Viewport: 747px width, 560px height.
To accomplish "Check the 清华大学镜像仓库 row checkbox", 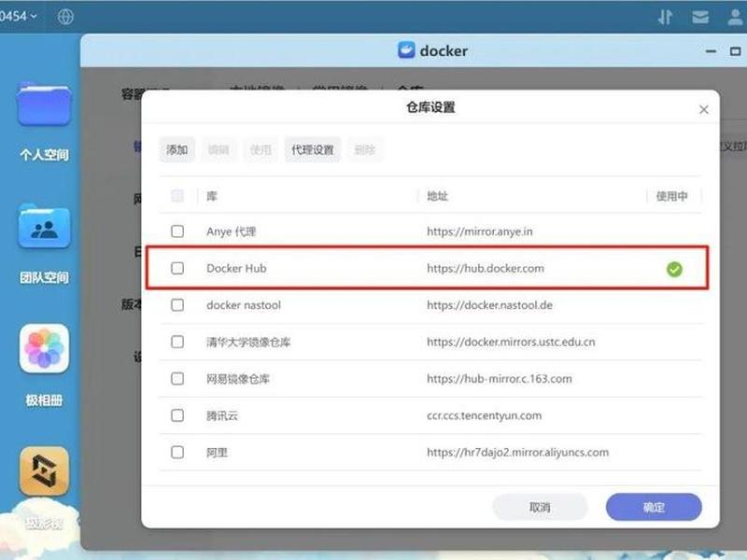I will point(177,342).
